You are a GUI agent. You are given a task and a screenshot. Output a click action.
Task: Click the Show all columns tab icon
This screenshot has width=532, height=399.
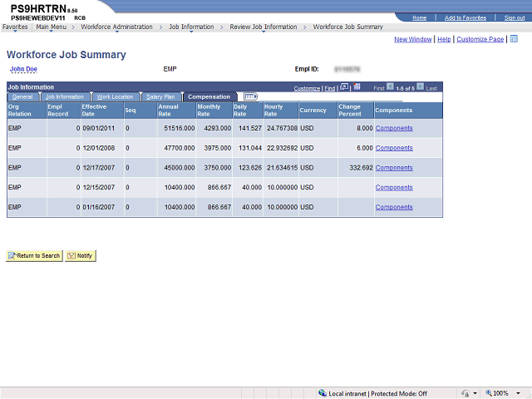[250, 96]
